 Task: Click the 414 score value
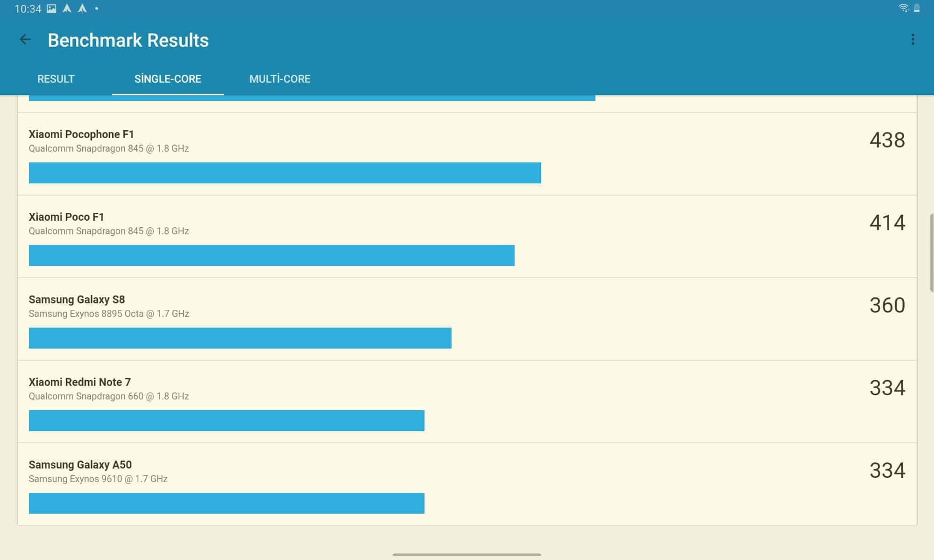click(887, 223)
